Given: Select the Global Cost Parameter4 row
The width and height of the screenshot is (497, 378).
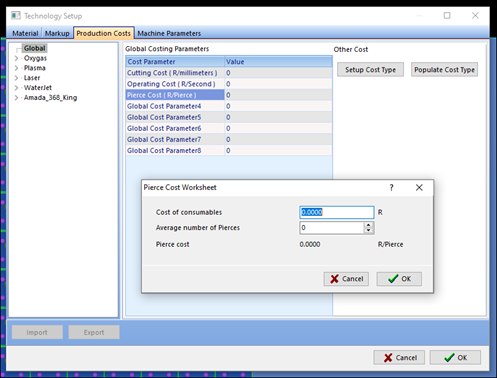Looking at the screenshot, I should [x=229, y=106].
